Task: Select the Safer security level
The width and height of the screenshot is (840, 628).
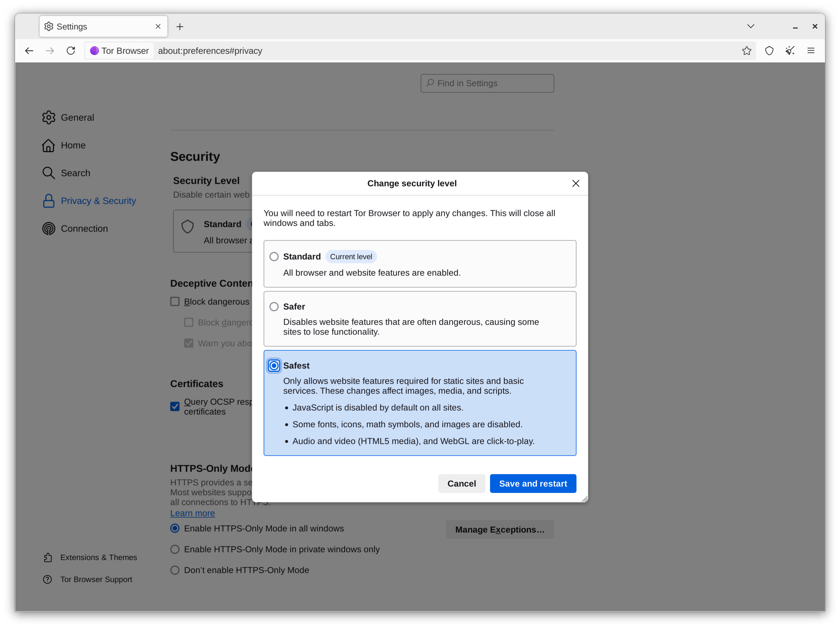Action: (274, 306)
